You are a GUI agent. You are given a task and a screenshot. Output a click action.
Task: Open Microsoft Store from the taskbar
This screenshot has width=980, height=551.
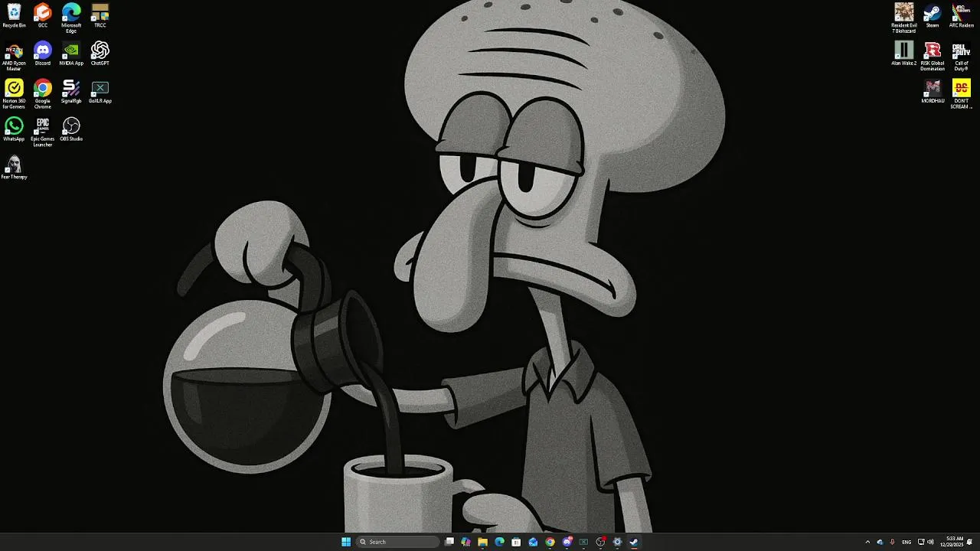point(516,542)
